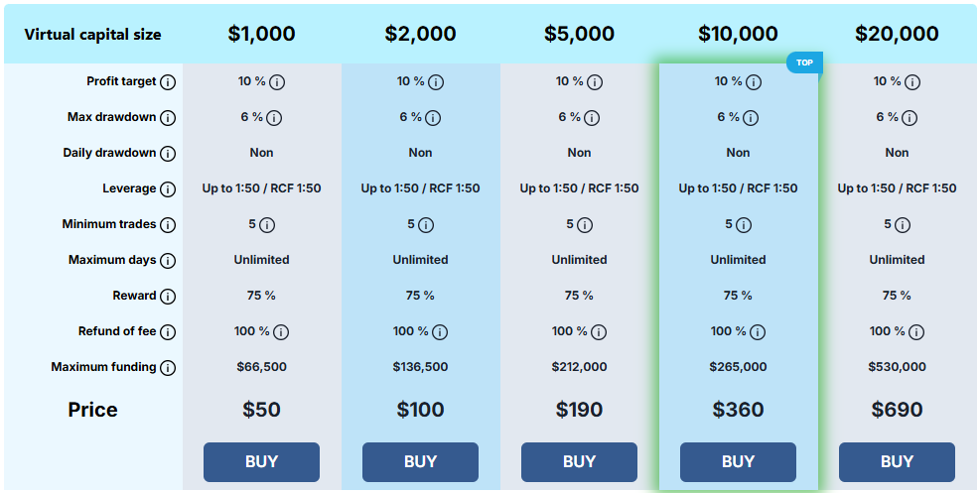Click Maximum funding label info icon
980x493 pixels.
[x=168, y=368]
